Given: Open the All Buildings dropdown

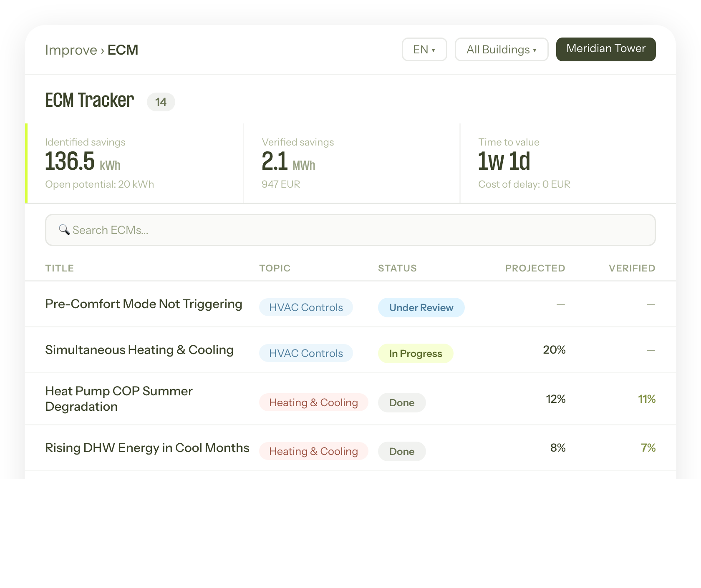Looking at the screenshot, I should (x=501, y=49).
